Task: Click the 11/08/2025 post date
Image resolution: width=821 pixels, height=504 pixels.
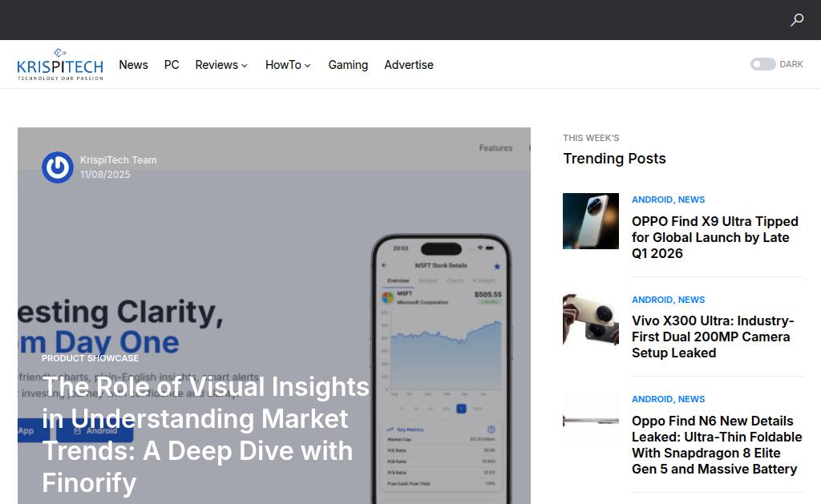Action: [x=105, y=175]
